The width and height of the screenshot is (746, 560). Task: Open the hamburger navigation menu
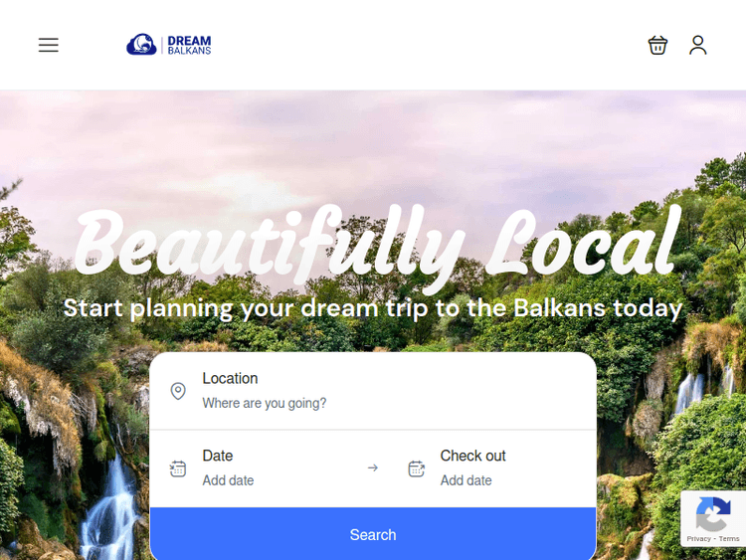[x=49, y=45]
